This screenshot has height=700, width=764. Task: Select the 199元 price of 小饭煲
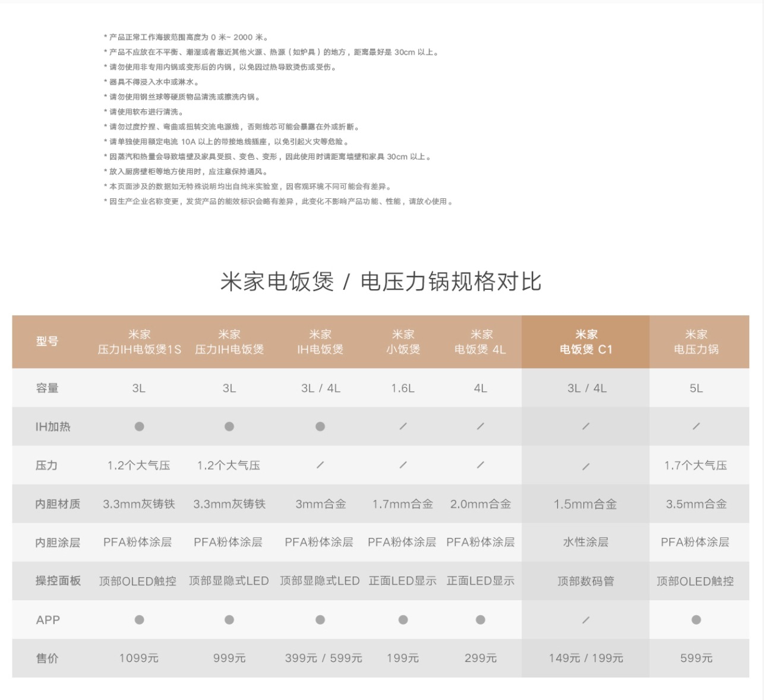pyautogui.click(x=403, y=658)
